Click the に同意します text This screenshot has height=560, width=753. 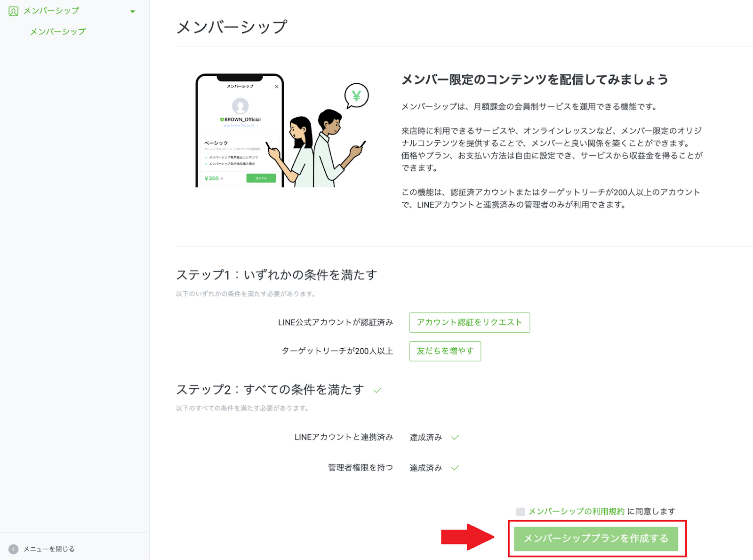click(x=651, y=512)
